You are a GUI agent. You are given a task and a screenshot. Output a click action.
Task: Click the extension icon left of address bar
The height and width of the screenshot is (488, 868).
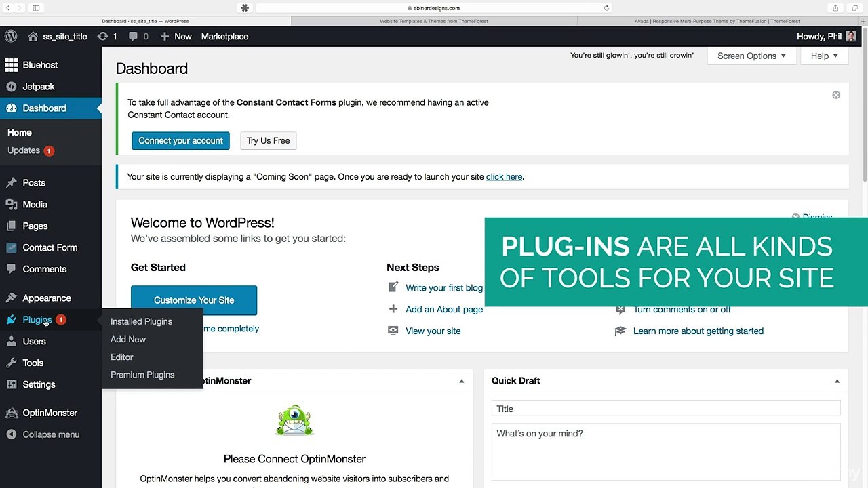(245, 8)
